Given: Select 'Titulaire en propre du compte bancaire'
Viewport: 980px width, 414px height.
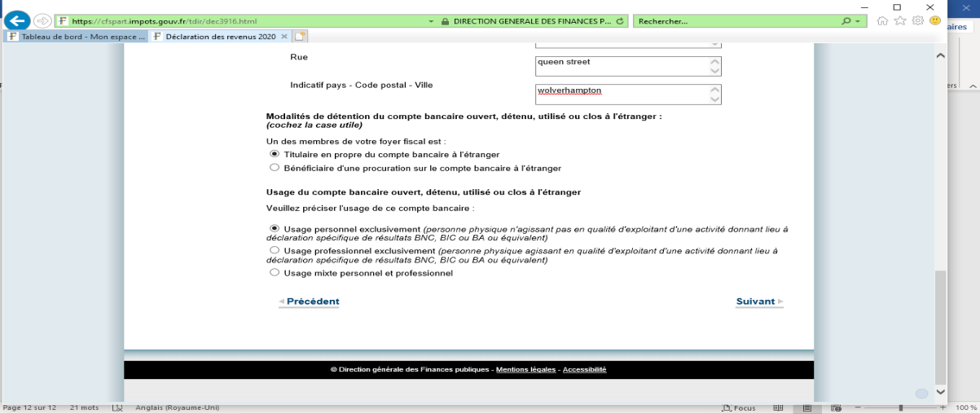Looking at the screenshot, I should (x=275, y=154).
